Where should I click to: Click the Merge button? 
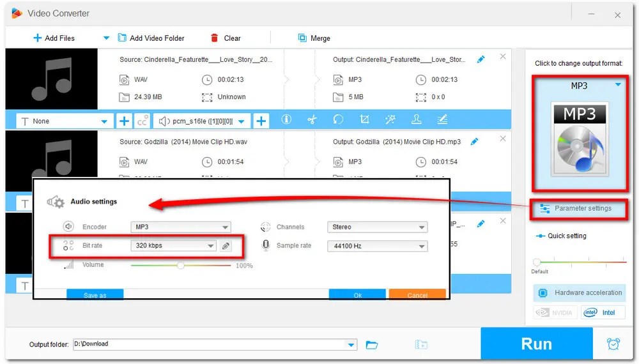(314, 38)
